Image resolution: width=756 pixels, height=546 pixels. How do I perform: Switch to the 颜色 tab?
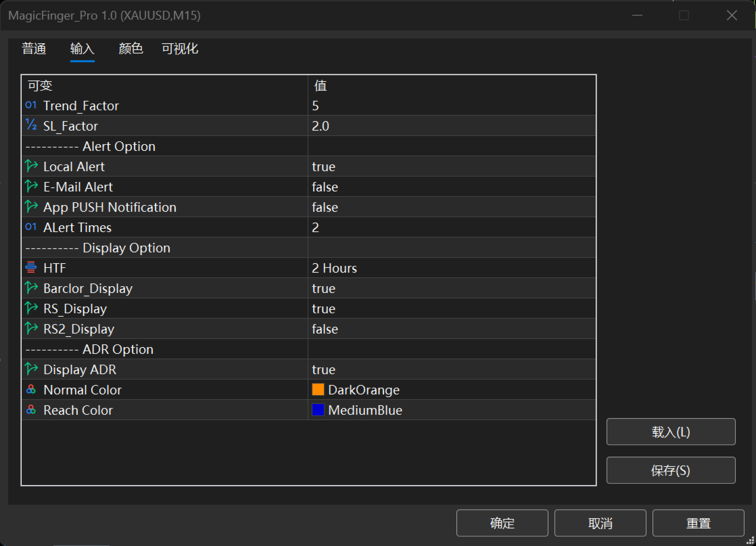pyautogui.click(x=131, y=49)
